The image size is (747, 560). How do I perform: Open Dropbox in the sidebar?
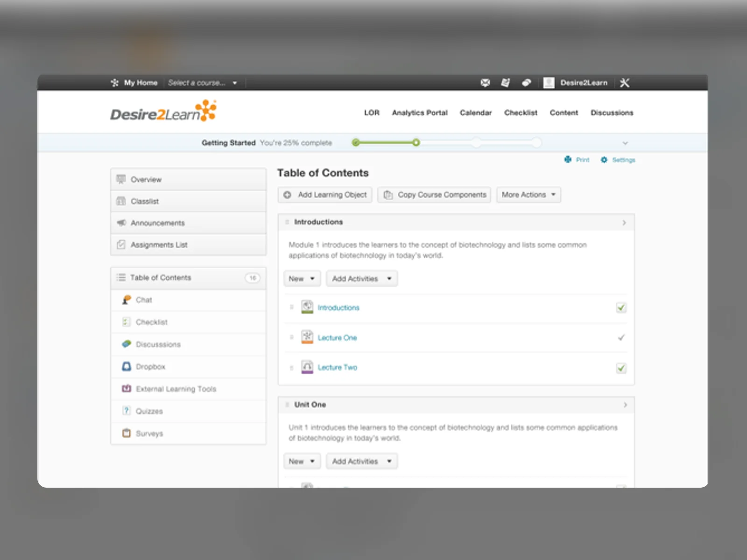click(x=189, y=367)
